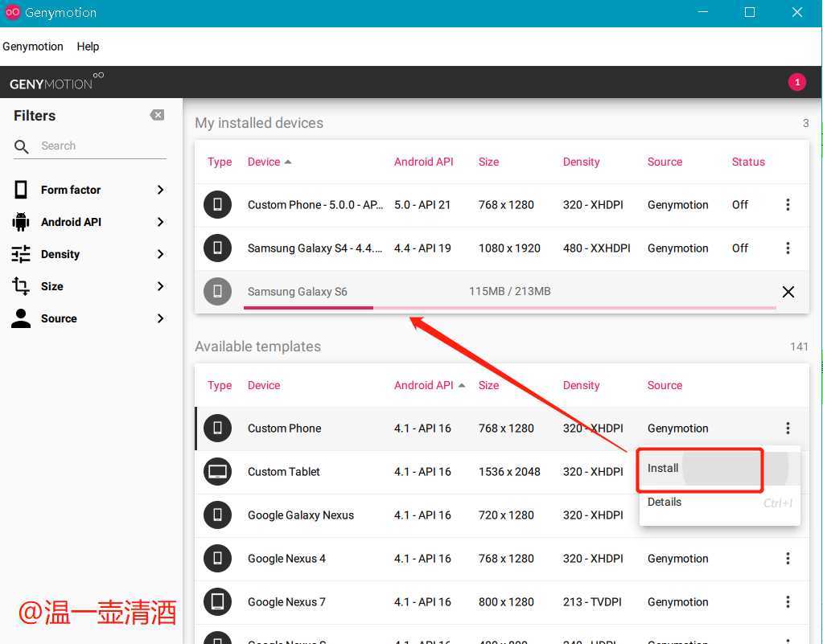The image size is (823, 644).
Task: Open options menu for Google Nexus 4
Action: tap(788, 559)
